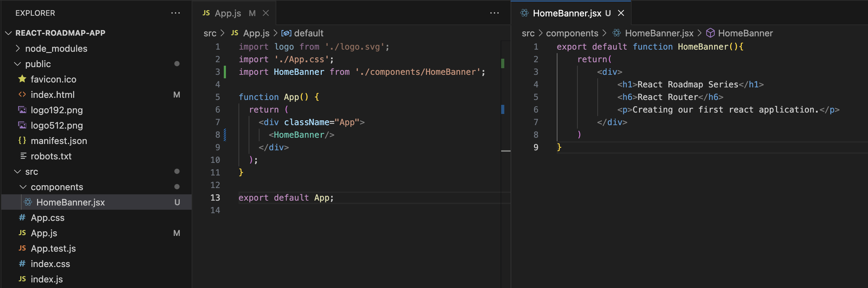The width and height of the screenshot is (868, 288).
Task: Open Explorer panel more actions ellipsis
Action: (x=175, y=13)
